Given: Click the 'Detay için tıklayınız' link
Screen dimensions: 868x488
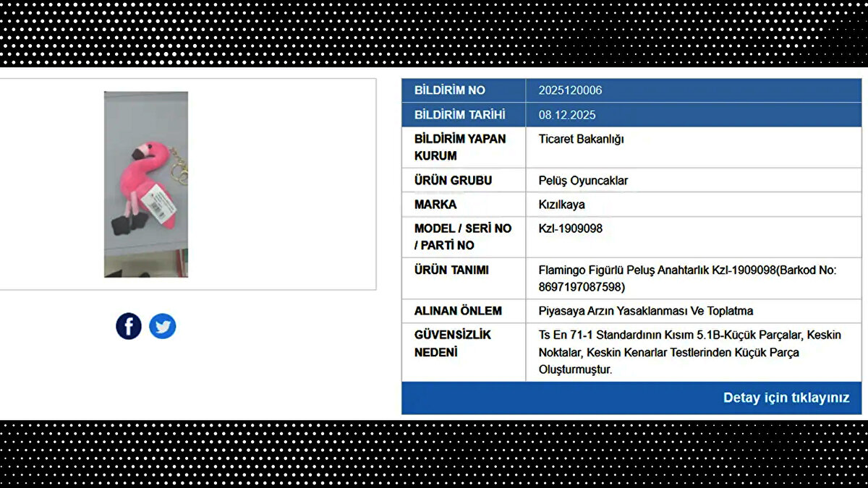Looking at the screenshot, I should coord(786,398).
